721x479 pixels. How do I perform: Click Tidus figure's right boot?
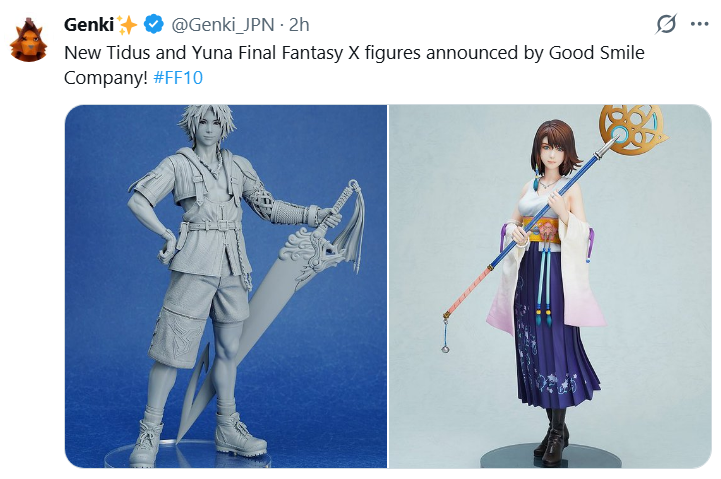pyautogui.click(x=240, y=432)
